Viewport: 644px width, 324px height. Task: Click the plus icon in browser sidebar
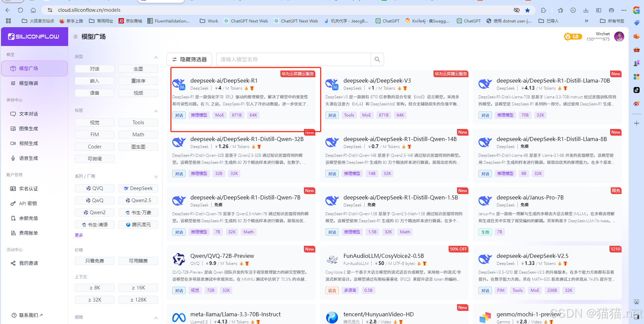637,123
